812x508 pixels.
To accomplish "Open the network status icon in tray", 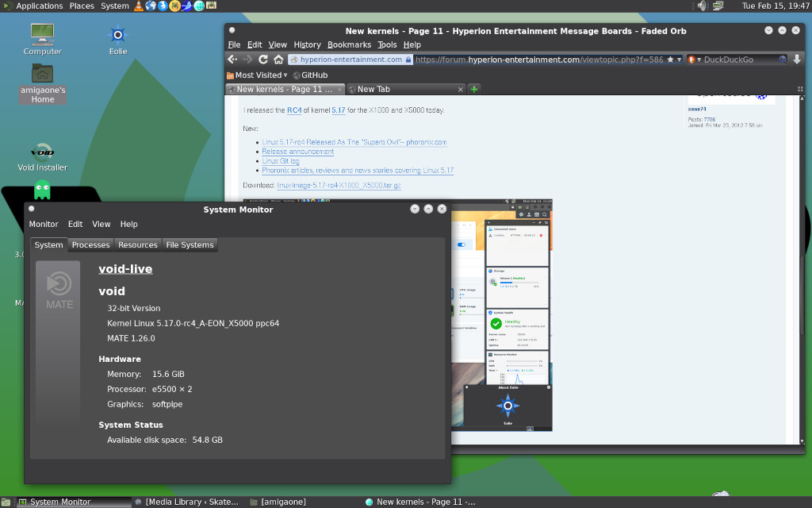I will (x=718, y=6).
